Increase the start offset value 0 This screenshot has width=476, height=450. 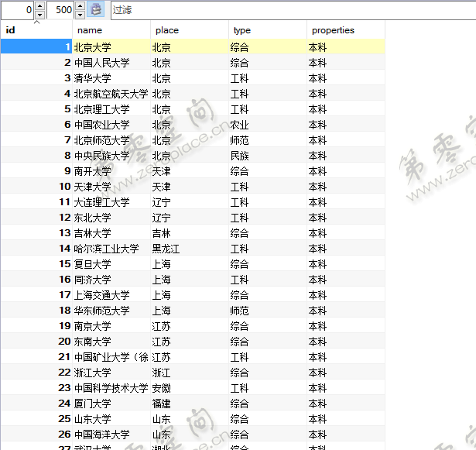click(39, 5)
